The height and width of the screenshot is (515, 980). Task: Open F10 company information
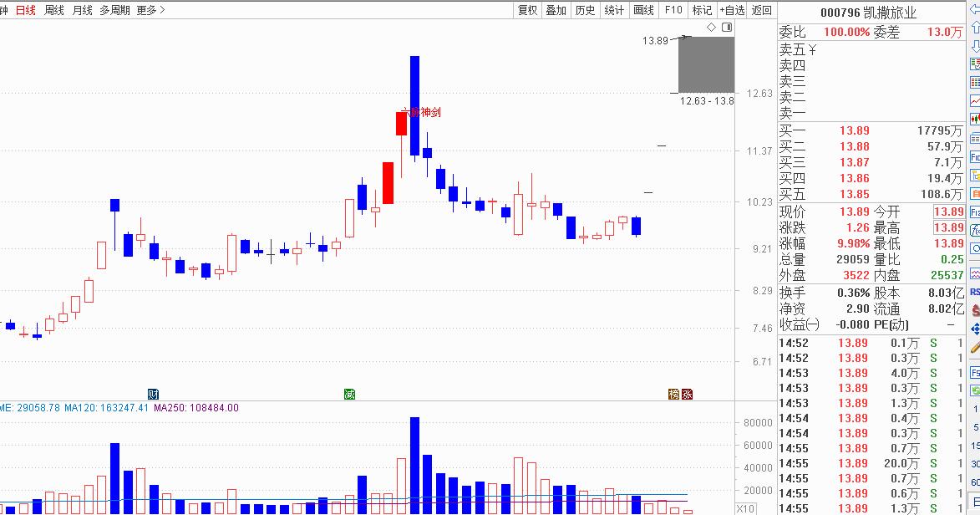[x=673, y=10]
